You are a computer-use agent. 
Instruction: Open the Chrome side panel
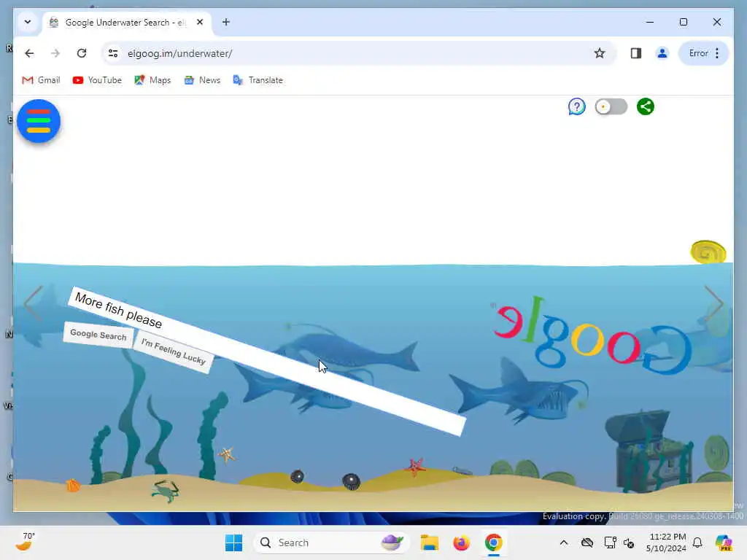point(635,53)
